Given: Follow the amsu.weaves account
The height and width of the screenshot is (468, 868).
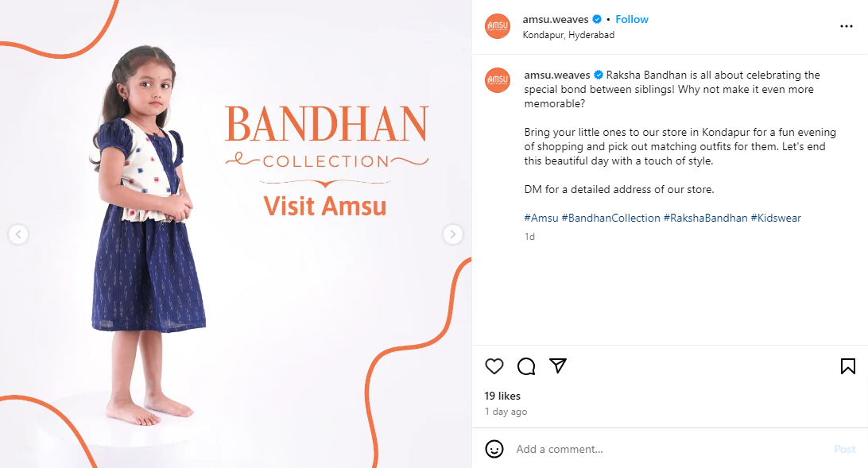Looking at the screenshot, I should [632, 19].
